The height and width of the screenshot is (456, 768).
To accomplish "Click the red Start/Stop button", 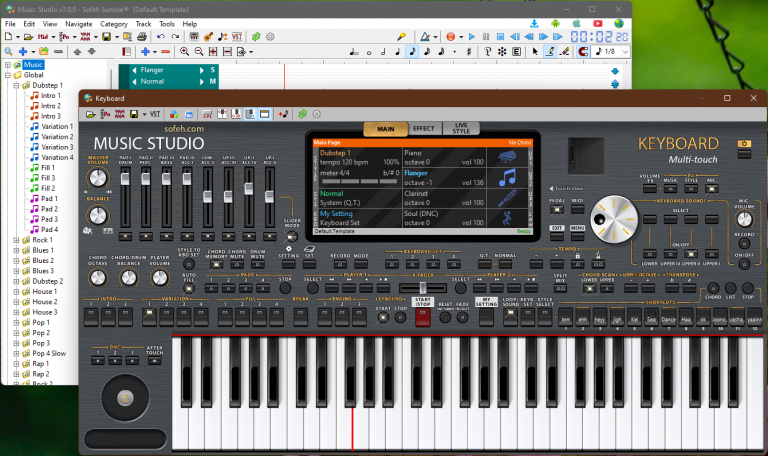I will pos(422,316).
